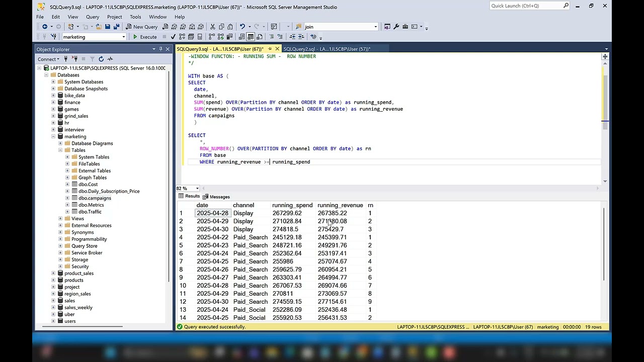
Task: Click the running_revenue column header
Action: pos(340,205)
